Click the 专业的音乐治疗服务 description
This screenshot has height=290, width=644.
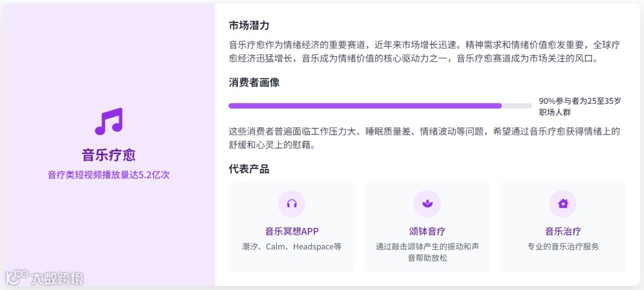[563, 247]
